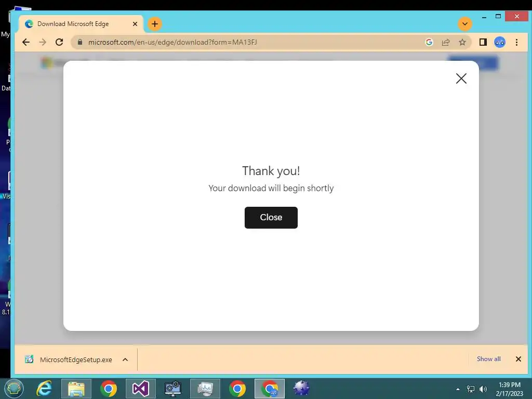This screenshot has height=399, width=532.
Task: Open the monitor with gears taskbar app
Action: 173,389
